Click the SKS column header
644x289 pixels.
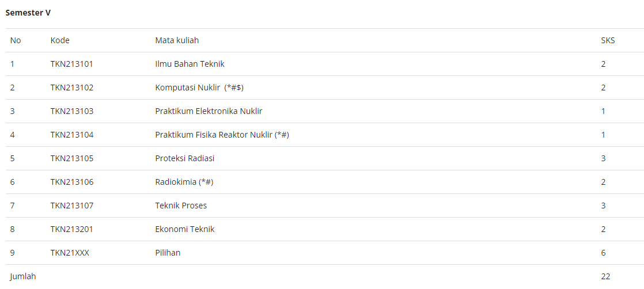pos(608,40)
